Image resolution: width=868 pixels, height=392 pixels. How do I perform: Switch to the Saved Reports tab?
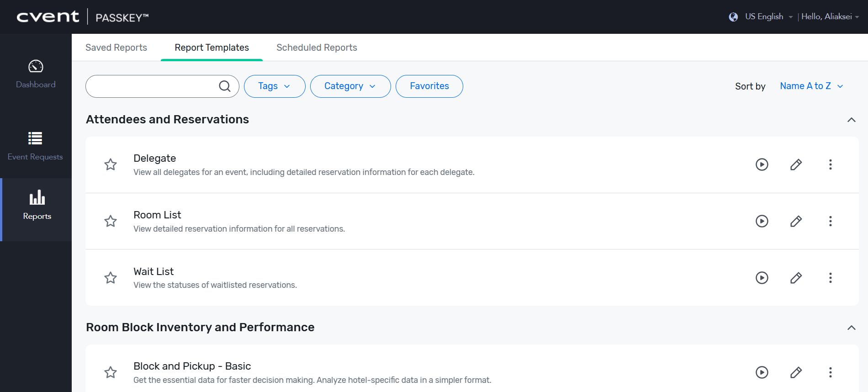pos(116,48)
